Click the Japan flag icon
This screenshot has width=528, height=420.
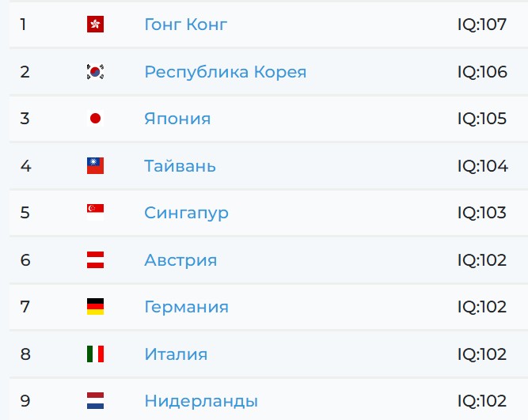(x=95, y=119)
